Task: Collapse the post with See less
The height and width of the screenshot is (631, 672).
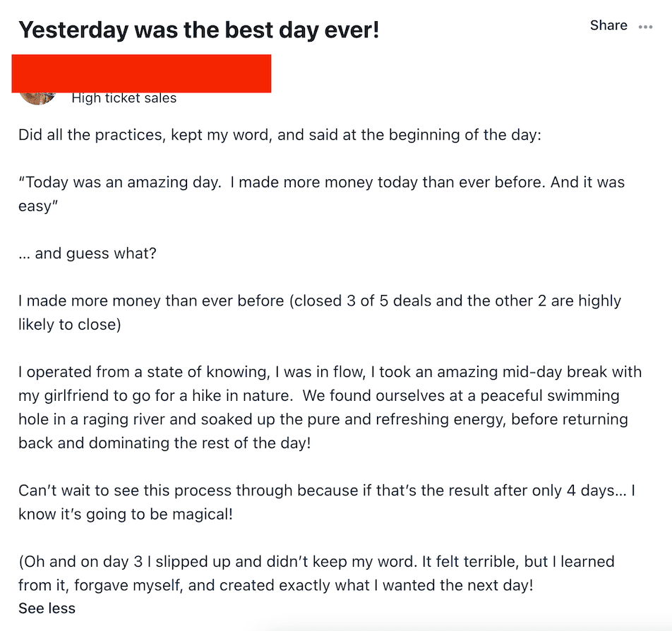Action: (47, 608)
